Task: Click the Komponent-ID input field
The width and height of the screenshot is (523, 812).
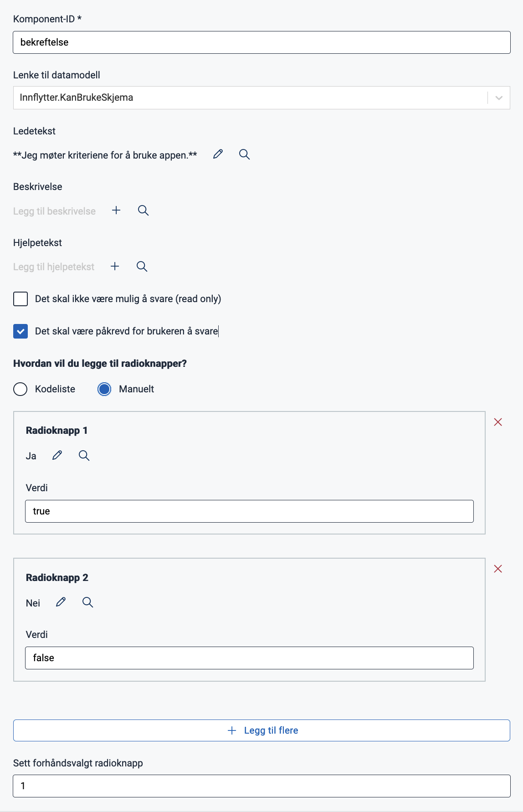Action: [261, 42]
